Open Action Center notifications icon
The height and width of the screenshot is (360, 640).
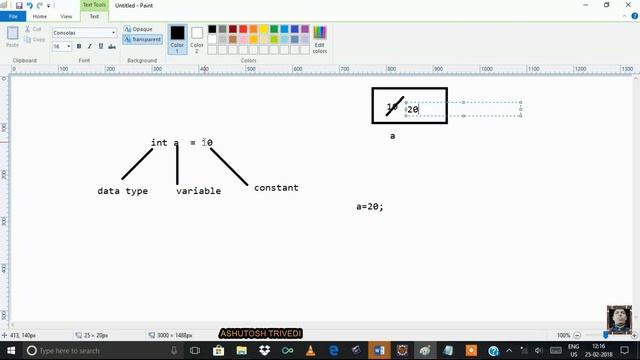pyautogui.click(x=624, y=351)
